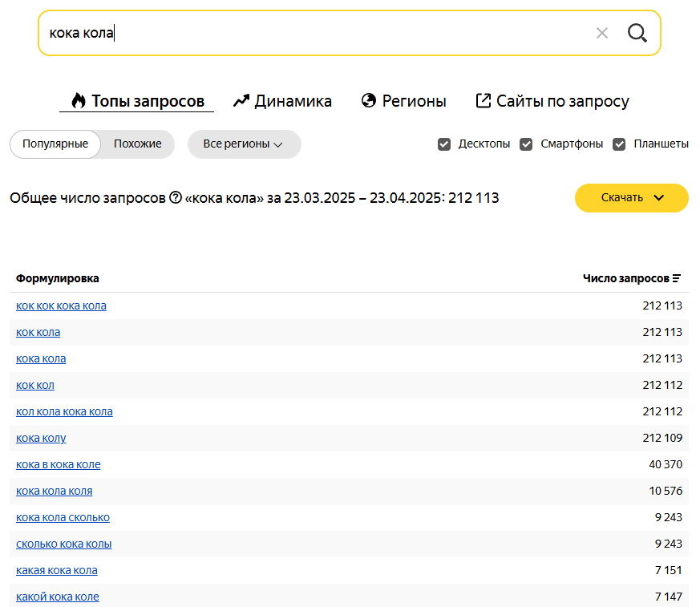Toggle the Планшеты checkbox
The width and height of the screenshot is (700, 607).
coord(619,144)
